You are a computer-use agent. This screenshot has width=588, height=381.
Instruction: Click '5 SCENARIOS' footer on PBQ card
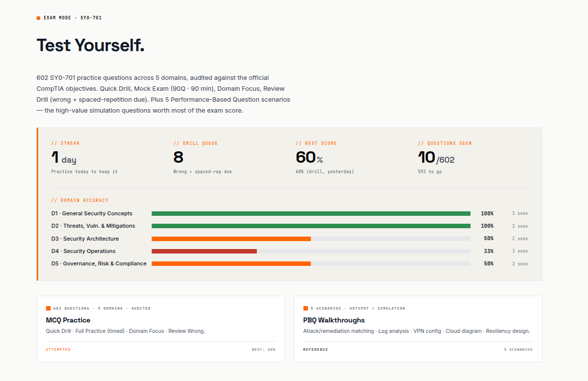[518, 349]
